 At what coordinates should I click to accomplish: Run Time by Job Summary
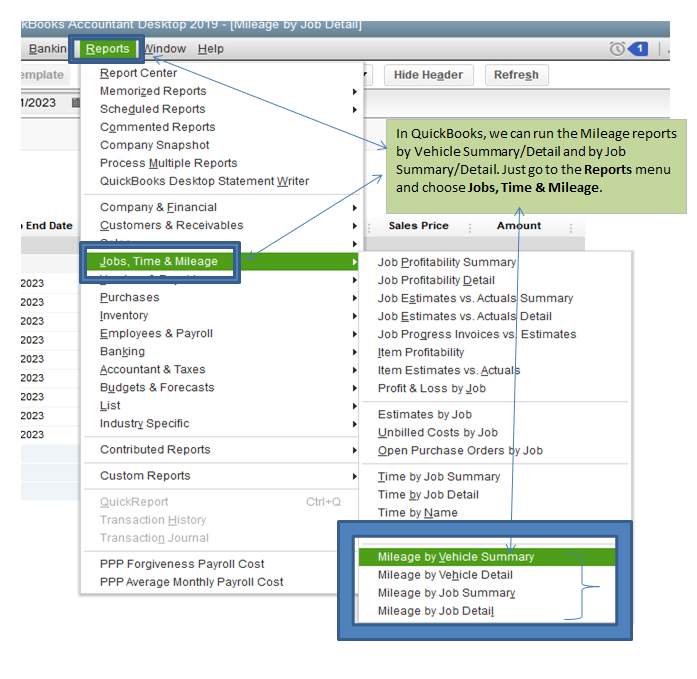tap(495, 476)
